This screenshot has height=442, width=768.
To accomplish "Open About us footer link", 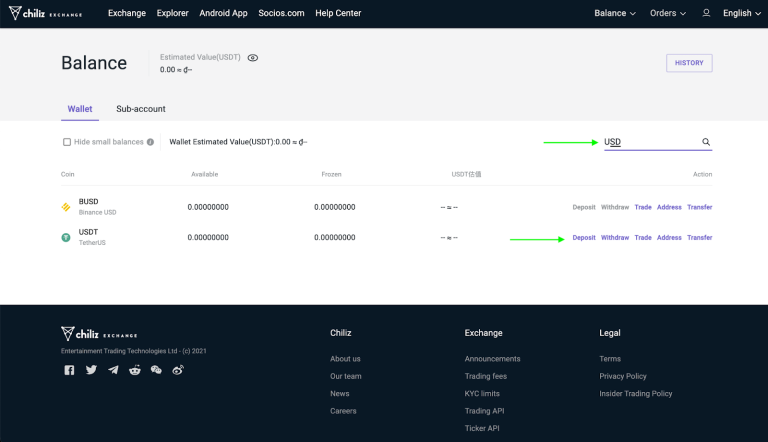I will point(345,359).
